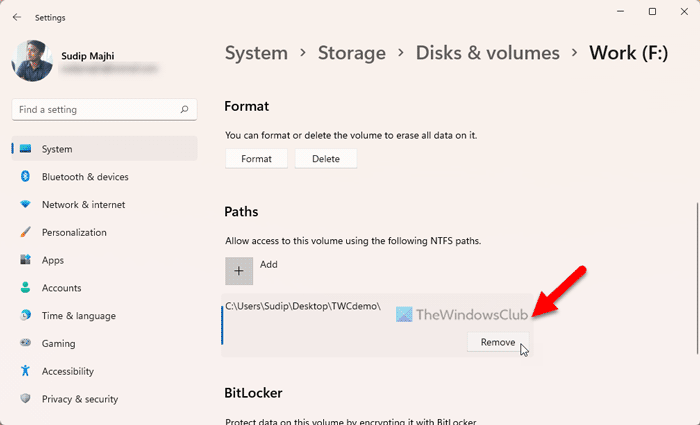The height and width of the screenshot is (425, 700).
Task: Click the plus Add path button
Action: 239,271
